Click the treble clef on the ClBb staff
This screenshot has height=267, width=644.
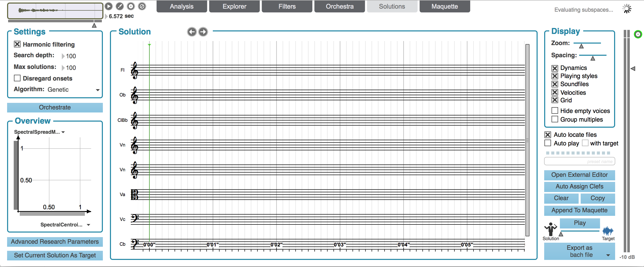click(135, 120)
